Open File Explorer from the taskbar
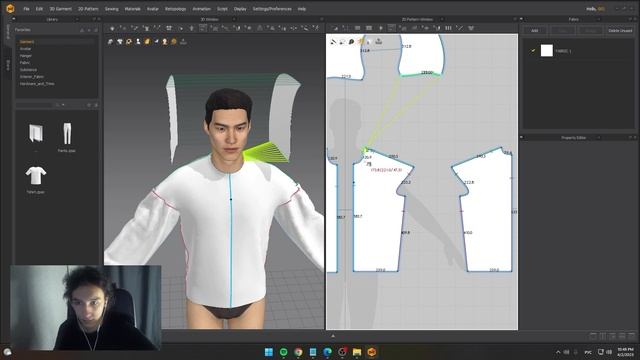640x360 pixels. [x=357, y=352]
